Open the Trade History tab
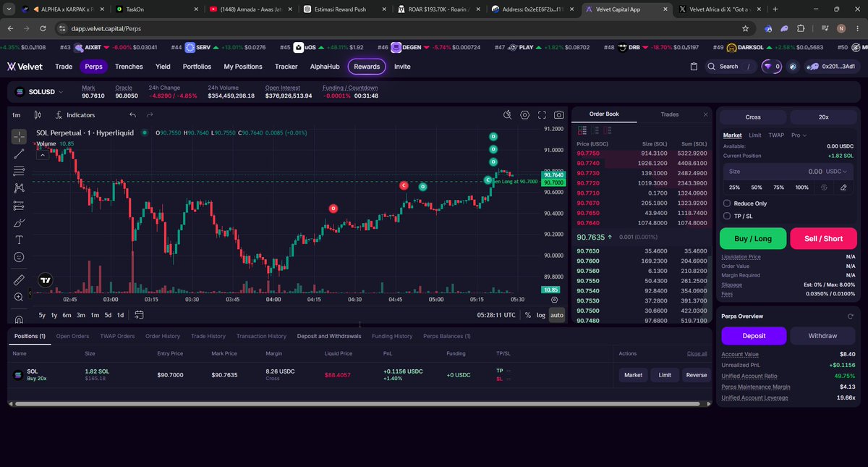 208,336
